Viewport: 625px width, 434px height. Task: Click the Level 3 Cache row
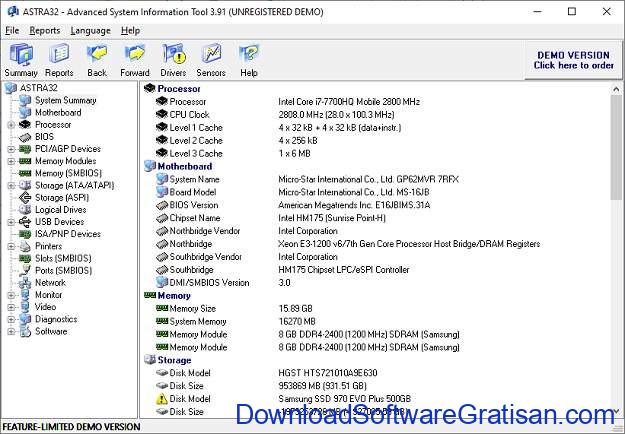pyautogui.click(x=233, y=153)
